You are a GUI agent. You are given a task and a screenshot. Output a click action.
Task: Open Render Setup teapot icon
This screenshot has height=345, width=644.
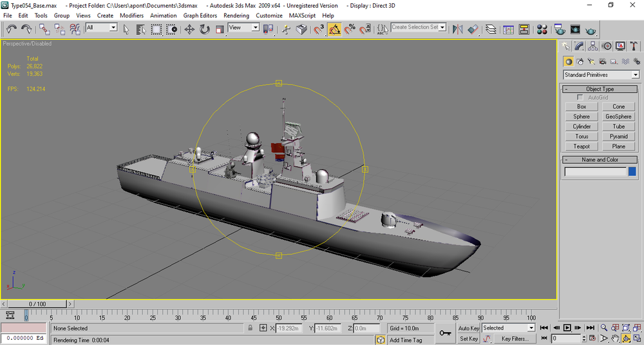(x=560, y=29)
